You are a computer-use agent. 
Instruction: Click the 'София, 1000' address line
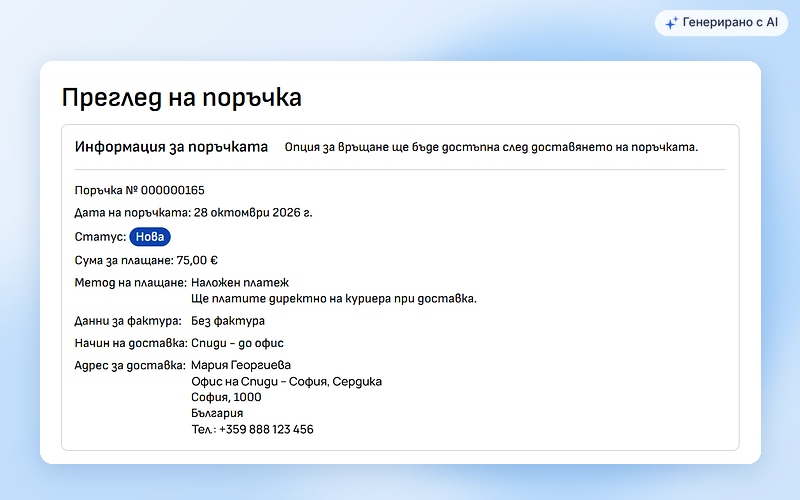tap(226, 397)
